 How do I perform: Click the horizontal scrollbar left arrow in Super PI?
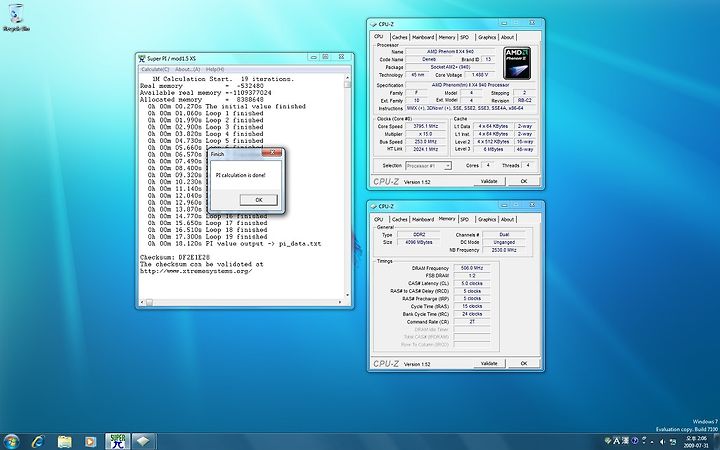point(143,302)
